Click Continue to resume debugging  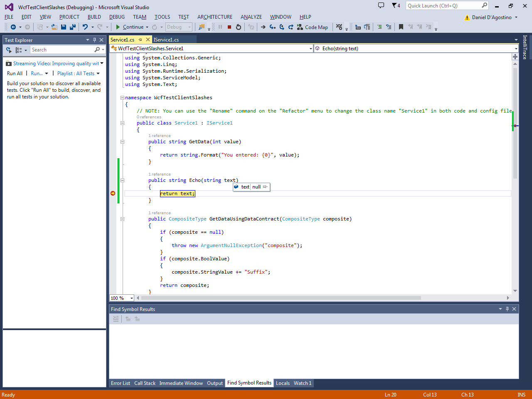coord(129,27)
